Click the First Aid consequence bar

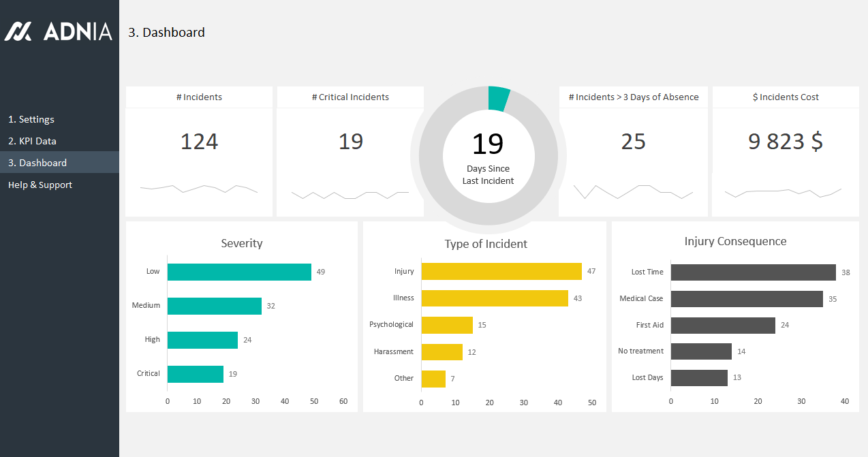[723, 326]
